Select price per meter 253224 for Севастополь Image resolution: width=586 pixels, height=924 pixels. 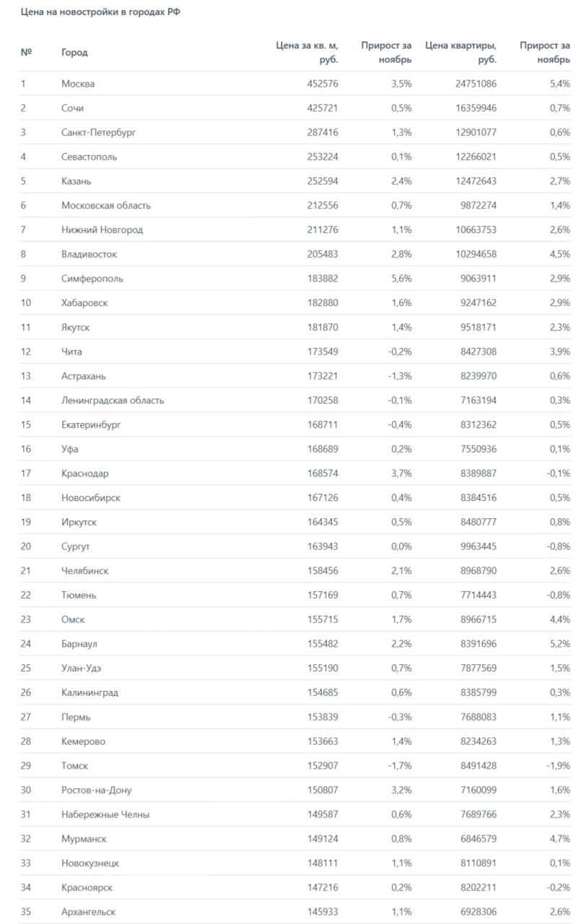click(x=320, y=157)
